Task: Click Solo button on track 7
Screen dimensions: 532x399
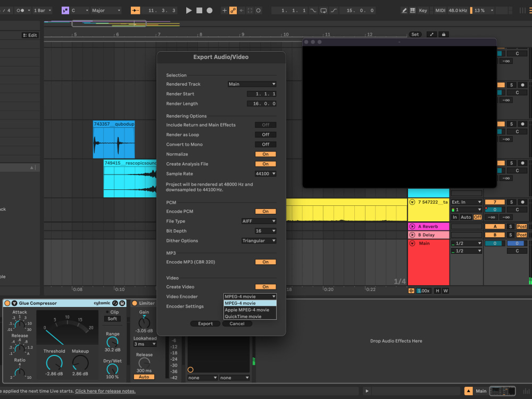Action: point(511,202)
